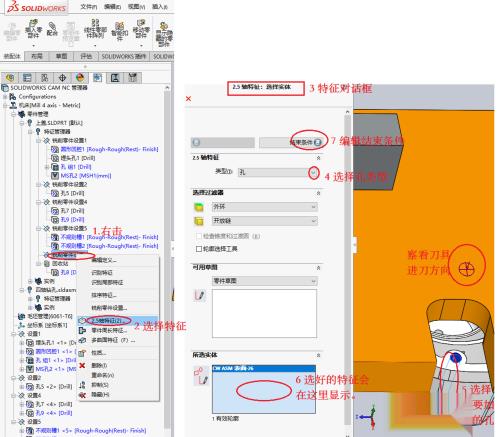Click the greyed back button in feature dialog

click(x=223, y=142)
